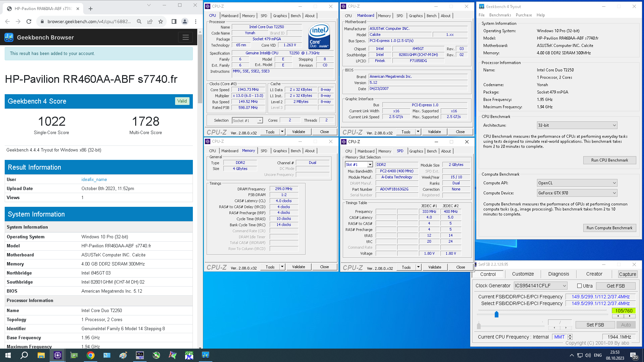
Task: Switch to the CPU-Z taskbar icon
Action: pos(58,355)
